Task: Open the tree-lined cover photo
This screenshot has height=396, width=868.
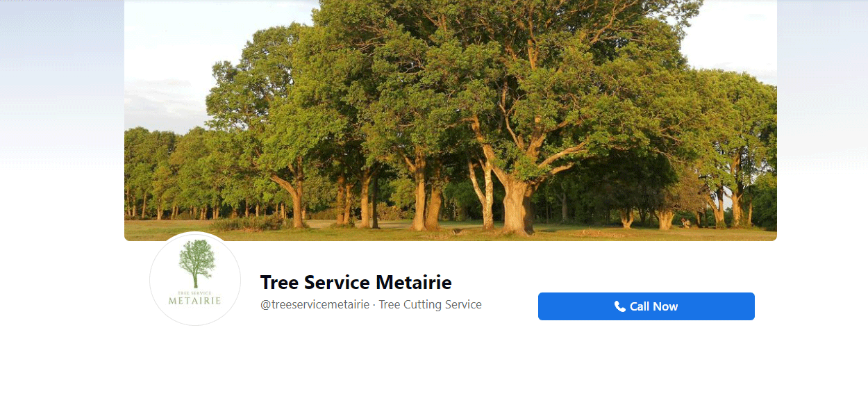Action: 451,120
